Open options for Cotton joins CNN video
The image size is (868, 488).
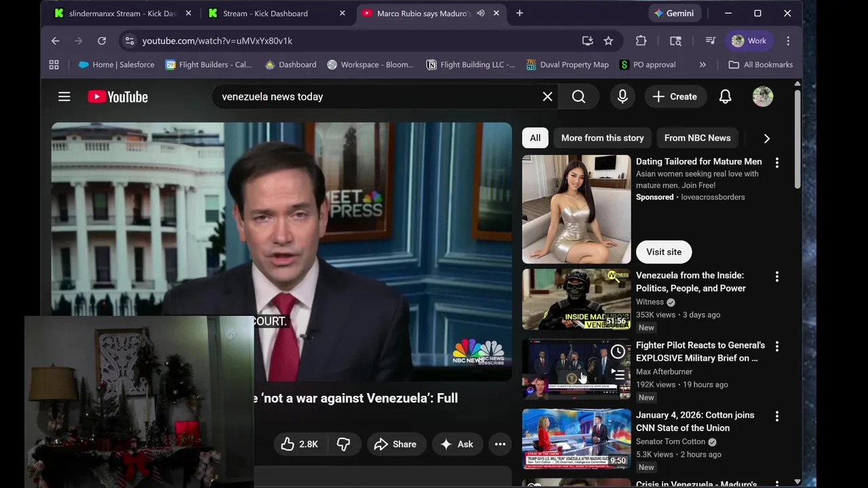pyautogui.click(x=777, y=416)
